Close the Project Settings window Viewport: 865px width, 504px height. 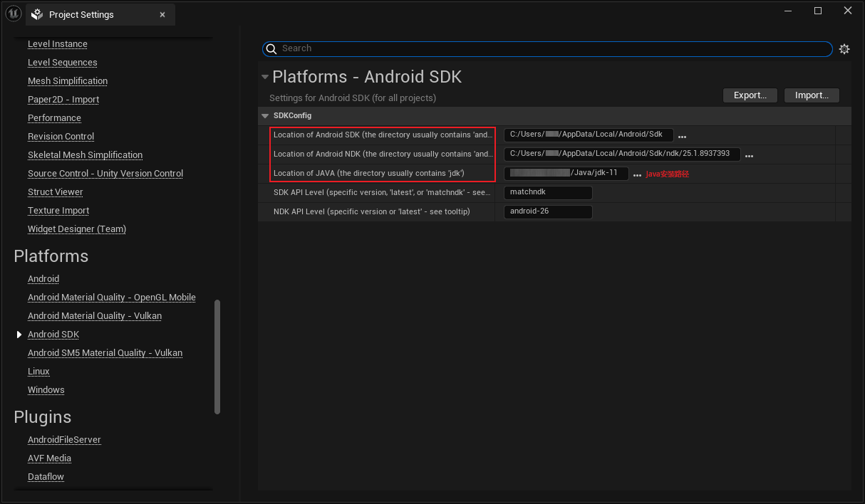pos(848,11)
